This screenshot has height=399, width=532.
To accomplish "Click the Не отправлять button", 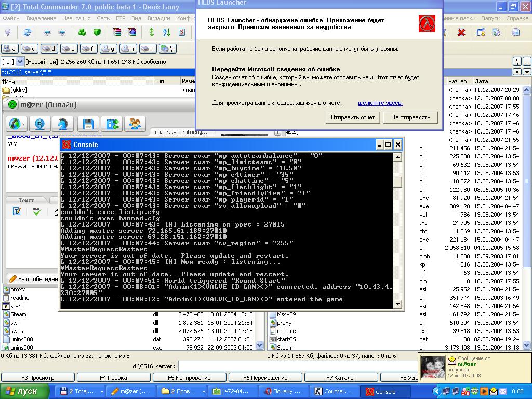I will coord(410,117).
